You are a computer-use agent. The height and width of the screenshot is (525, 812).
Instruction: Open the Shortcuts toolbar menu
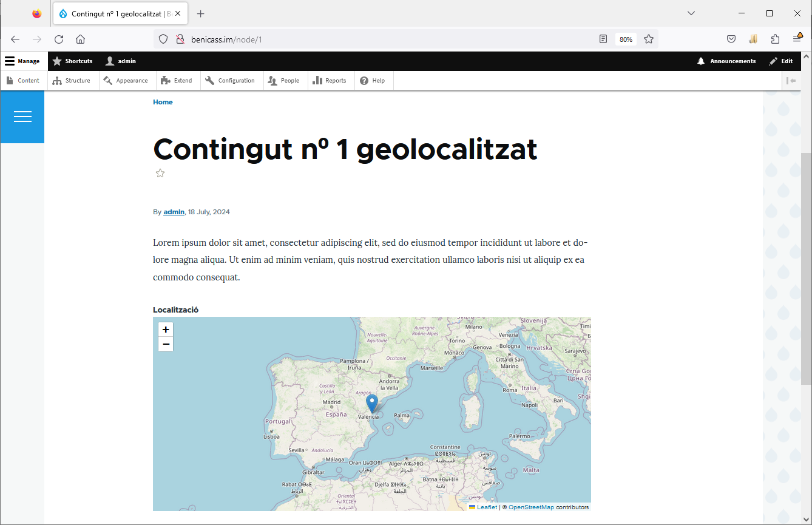pos(73,61)
